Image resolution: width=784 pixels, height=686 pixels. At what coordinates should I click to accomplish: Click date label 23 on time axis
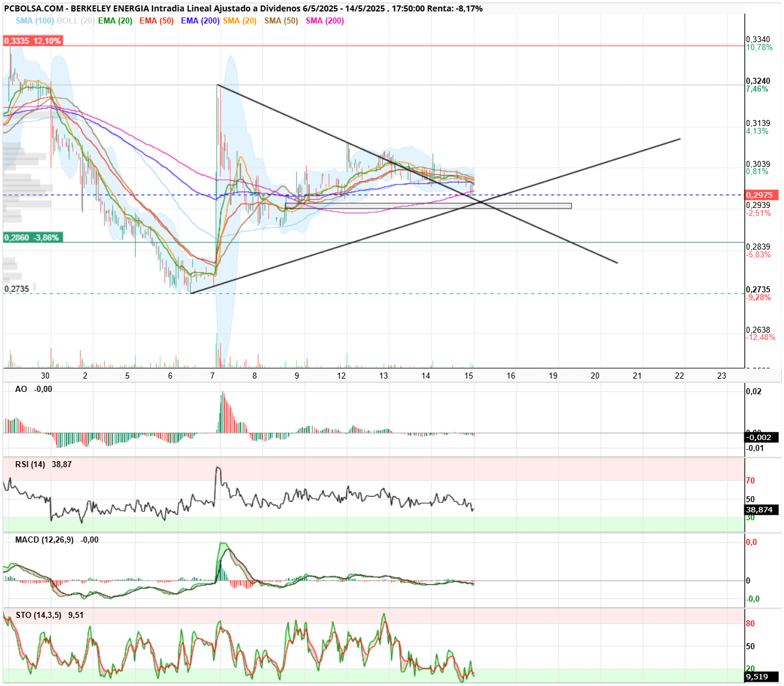coord(722,376)
